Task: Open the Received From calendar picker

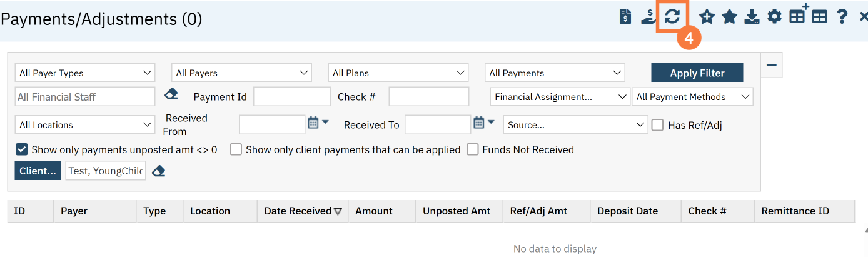Action: coord(314,123)
